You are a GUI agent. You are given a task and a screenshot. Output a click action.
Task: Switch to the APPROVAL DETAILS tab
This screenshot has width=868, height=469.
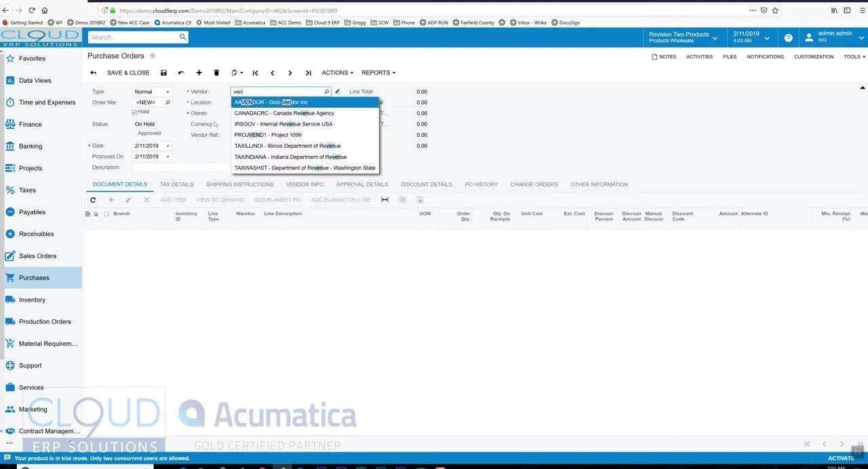(x=362, y=184)
